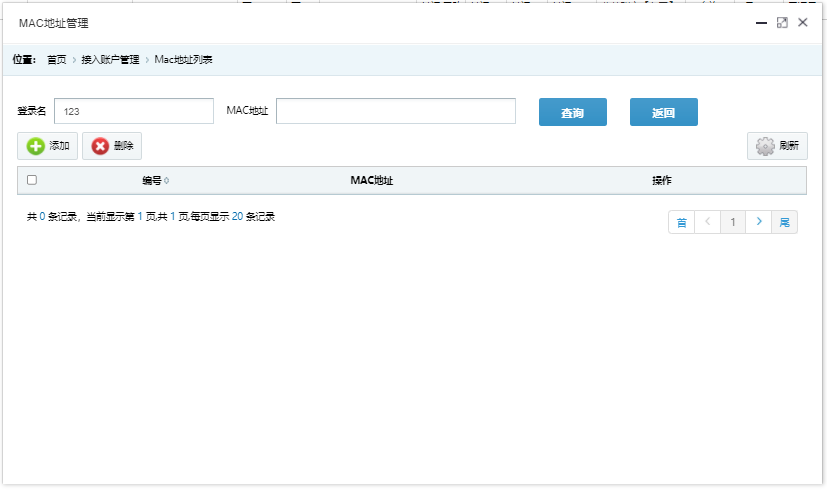Click the MAC地址 column header
The width and height of the screenshot is (827, 490).
pos(372,180)
